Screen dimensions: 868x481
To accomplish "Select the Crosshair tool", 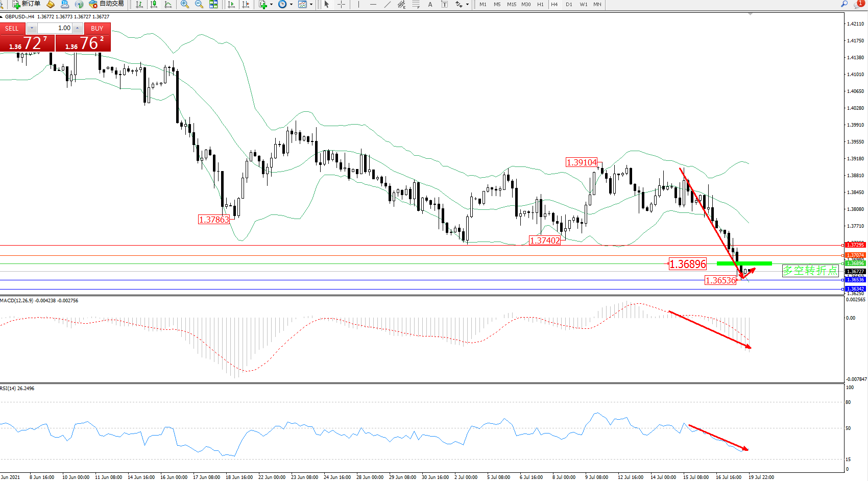I will pyautogui.click(x=342, y=4).
